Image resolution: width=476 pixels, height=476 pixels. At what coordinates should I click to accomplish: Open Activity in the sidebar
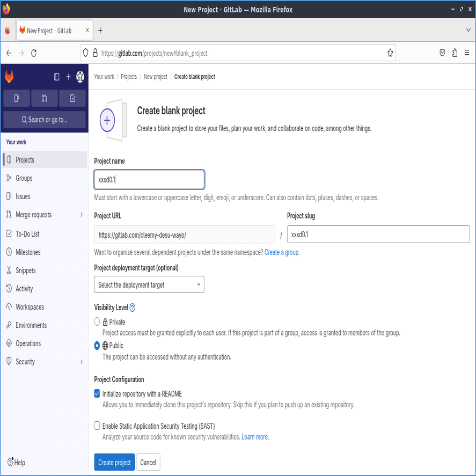(x=45, y=289)
